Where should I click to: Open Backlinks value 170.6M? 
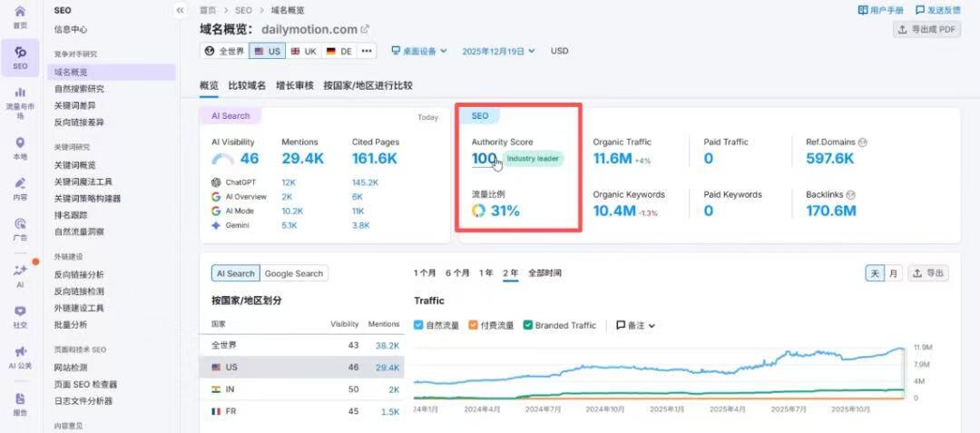830,211
